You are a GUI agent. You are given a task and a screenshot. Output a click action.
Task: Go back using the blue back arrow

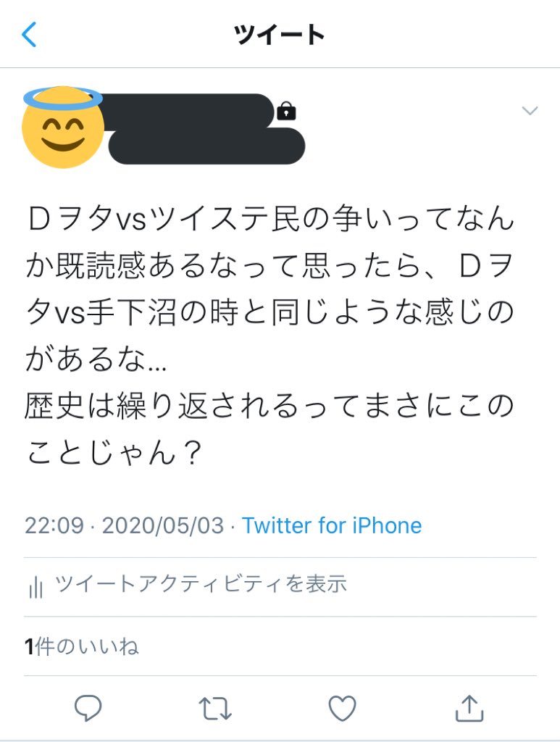[29, 35]
